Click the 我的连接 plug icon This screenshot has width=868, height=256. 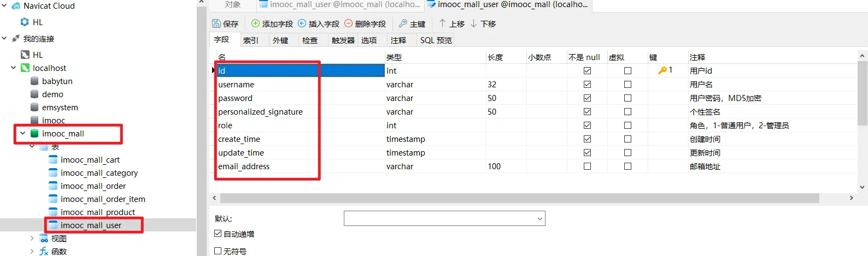16,39
